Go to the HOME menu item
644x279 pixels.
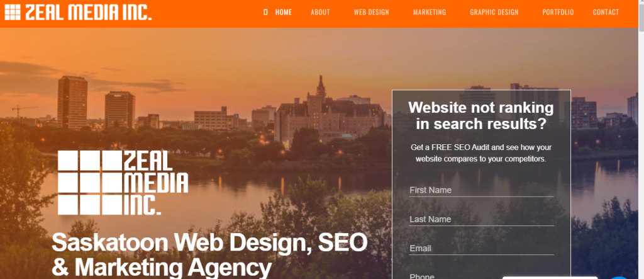click(284, 13)
